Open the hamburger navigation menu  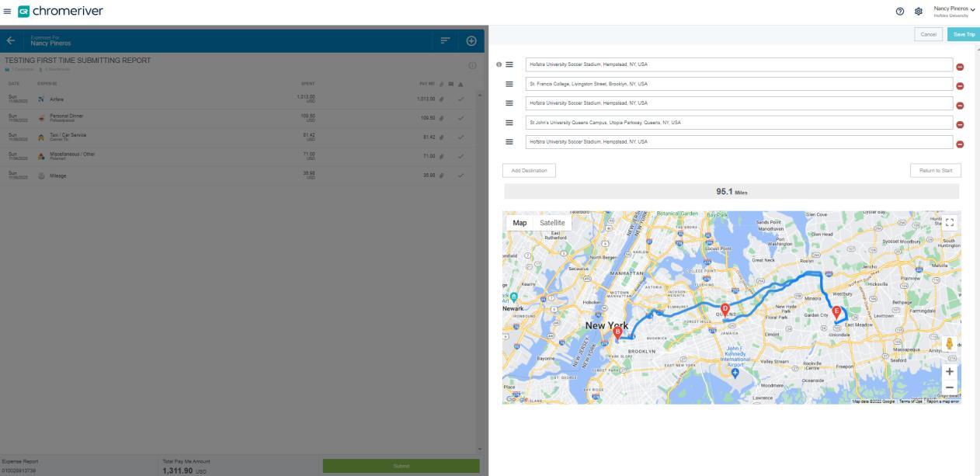7,11
